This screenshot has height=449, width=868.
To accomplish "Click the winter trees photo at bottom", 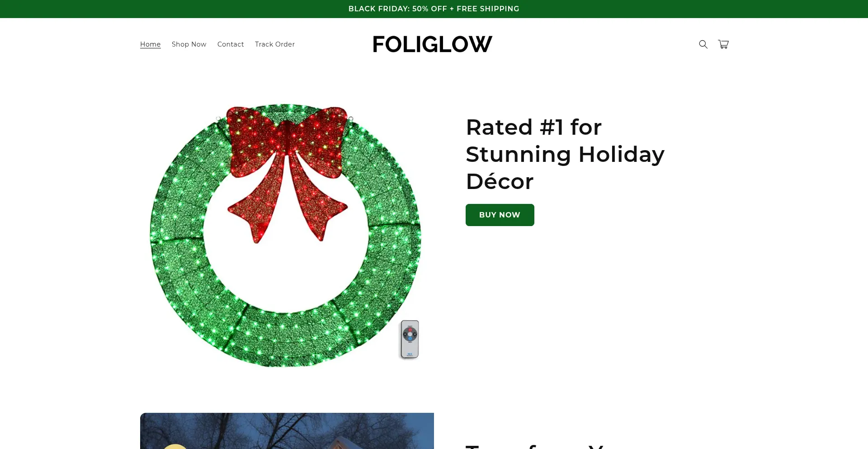I will point(287,431).
